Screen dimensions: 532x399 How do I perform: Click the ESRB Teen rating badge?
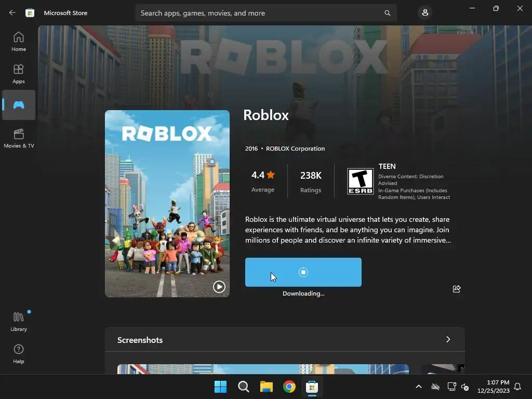361,181
